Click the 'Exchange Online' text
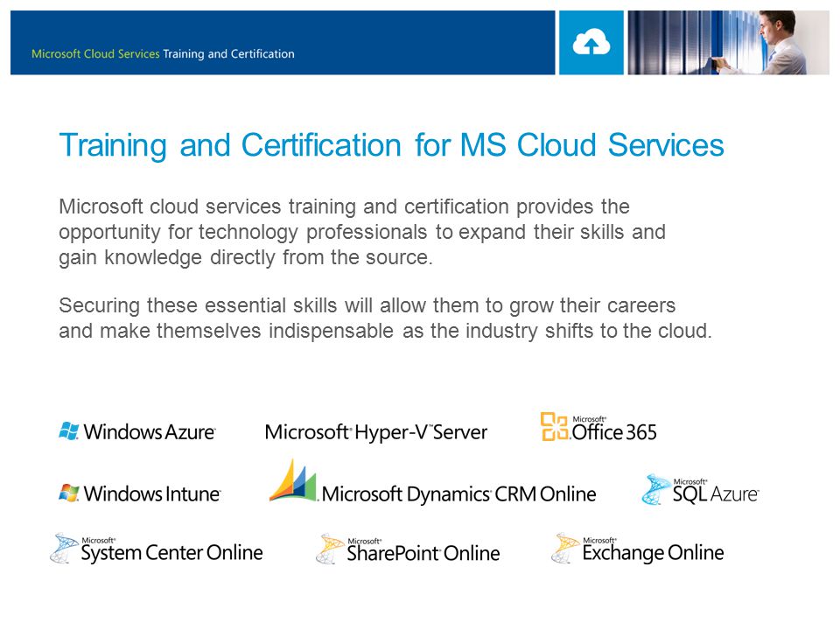Image resolution: width=840 pixels, height=630 pixels. point(653,552)
